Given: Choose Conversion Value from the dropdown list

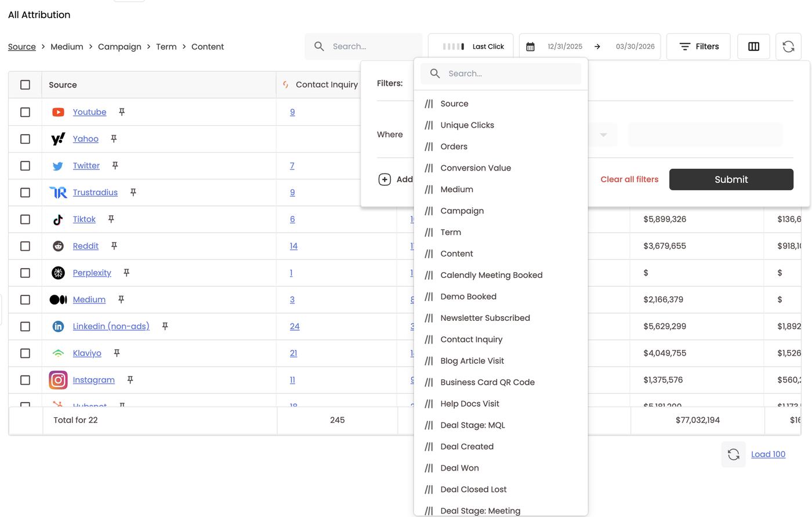Looking at the screenshot, I should point(501,168).
